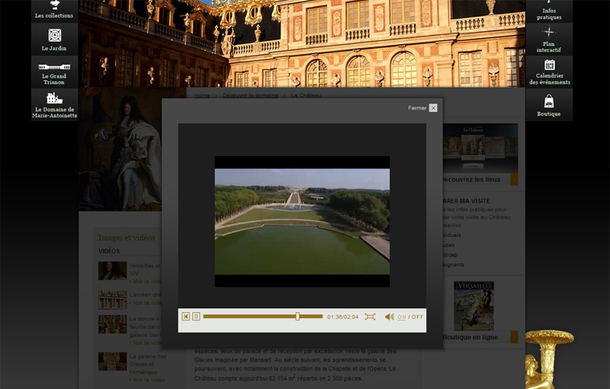Viewport: 610px width, 389px height.
Task: Open L'ancien château video thumbnail
Action: pyautogui.click(x=112, y=300)
